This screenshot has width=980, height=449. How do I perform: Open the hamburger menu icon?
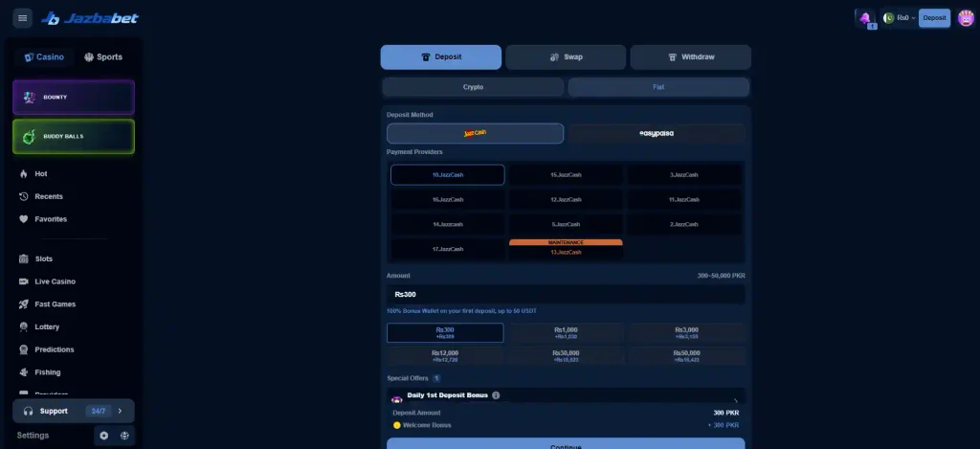tap(23, 18)
